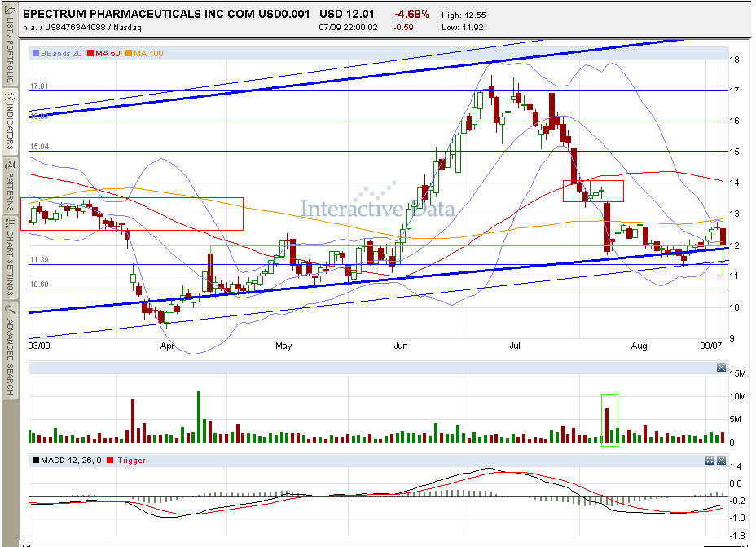This screenshot has height=547, width=756.
Task: Open MACD panel settings grid icon
Action: (710, 460)
